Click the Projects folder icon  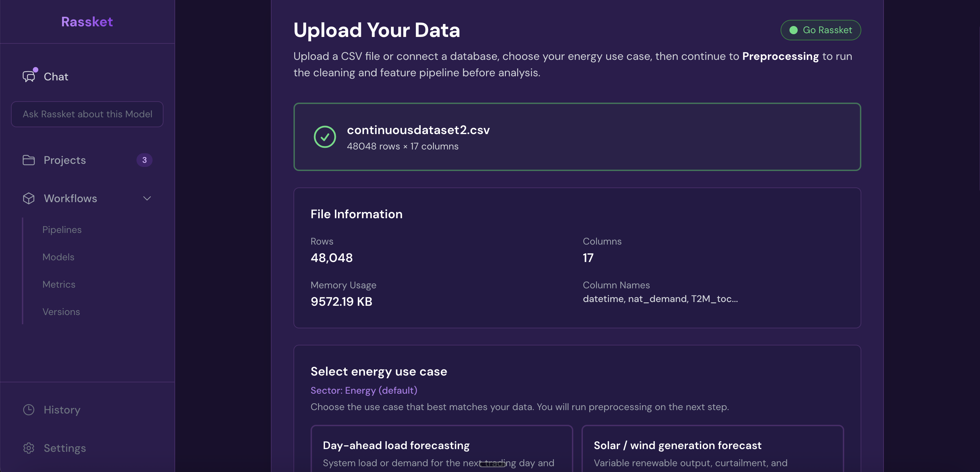[x=28, y=160]
